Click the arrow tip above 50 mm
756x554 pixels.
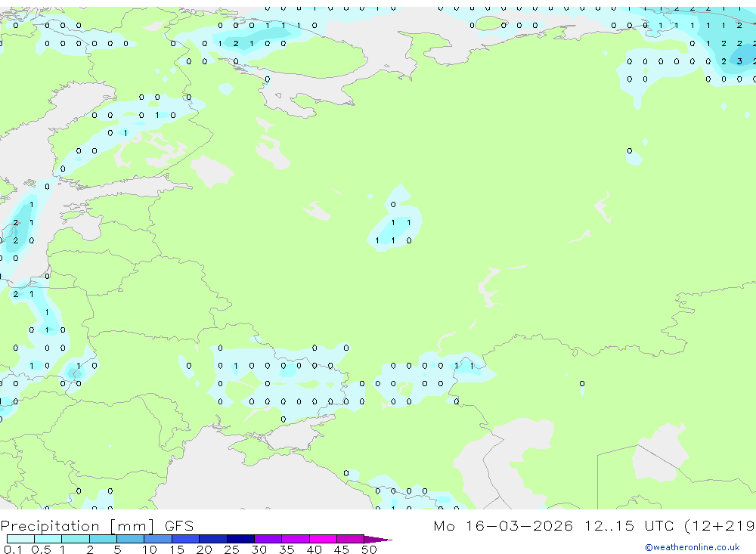coord(378,539)
